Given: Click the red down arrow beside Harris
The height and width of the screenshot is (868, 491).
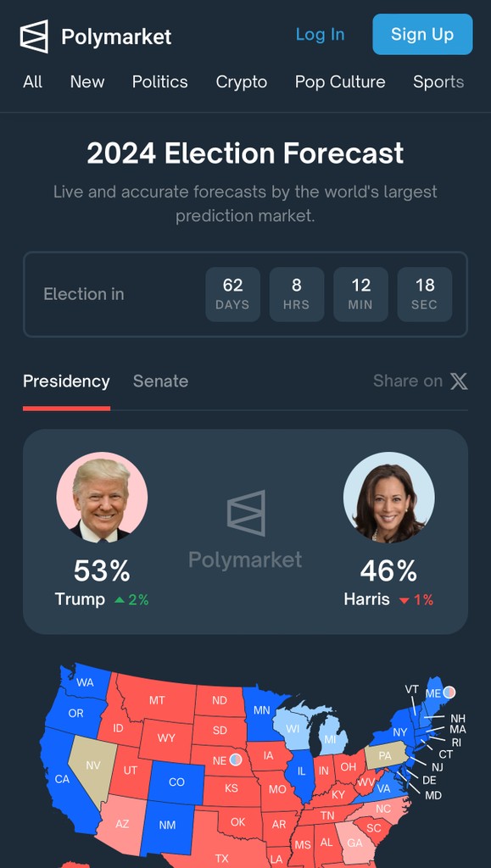Looking at the screenshot, I should tap(405, 600).
